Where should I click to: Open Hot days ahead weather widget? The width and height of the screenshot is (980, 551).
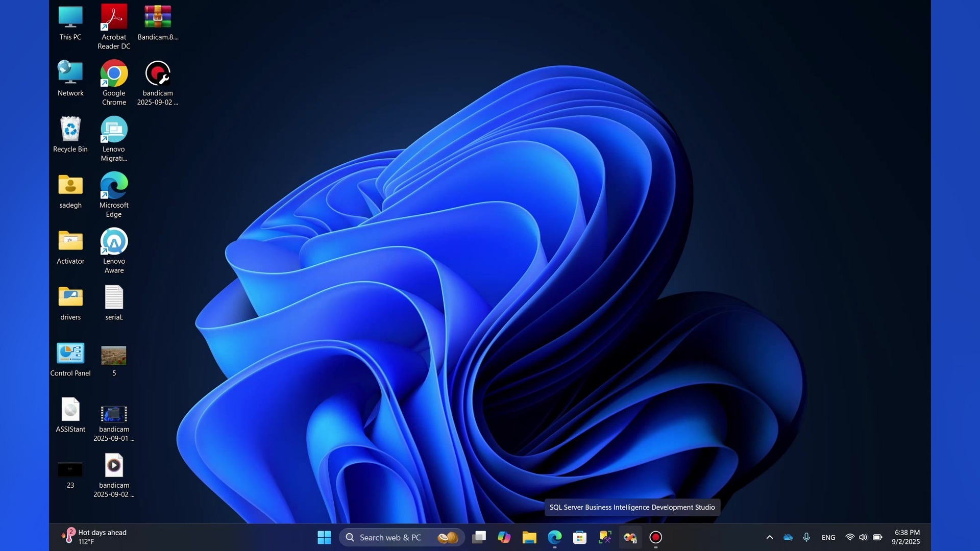coord(94,537)
